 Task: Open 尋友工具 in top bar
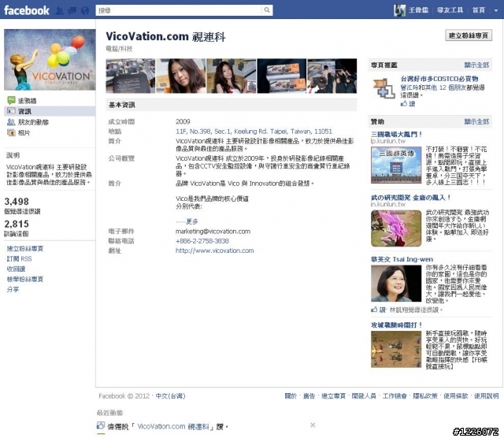(x=450, y=10)
